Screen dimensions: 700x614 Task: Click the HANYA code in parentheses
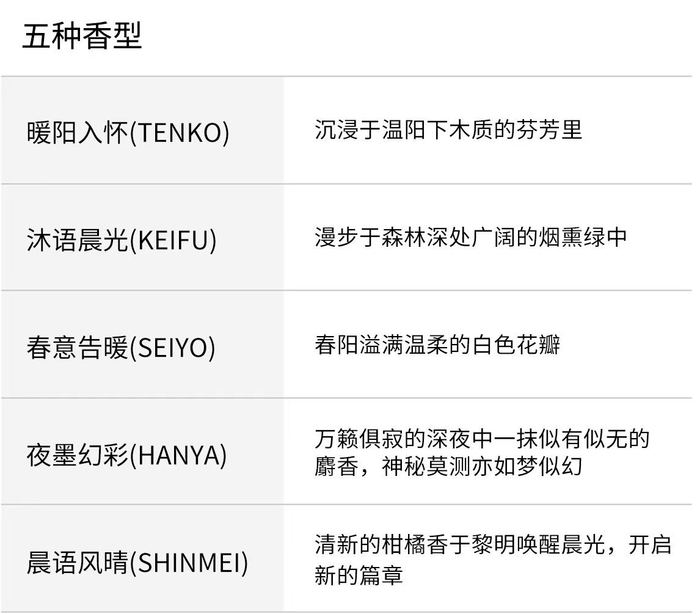tap(179, 455)
